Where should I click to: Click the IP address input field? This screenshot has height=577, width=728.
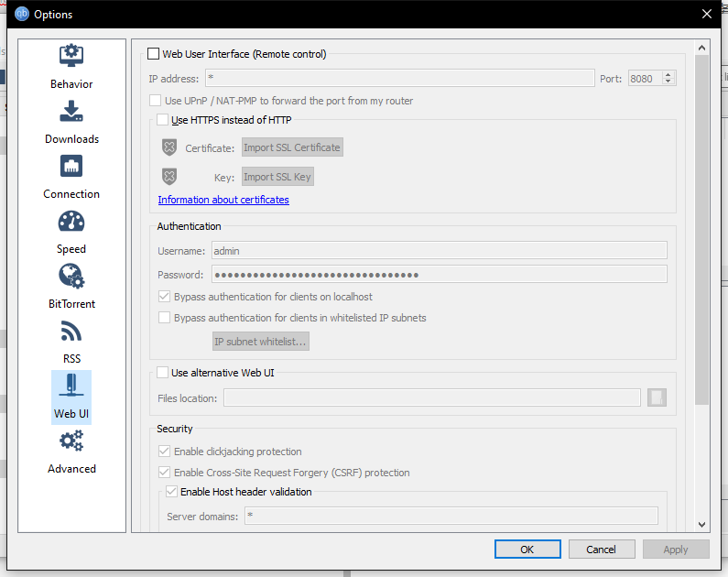pos(400,78)
